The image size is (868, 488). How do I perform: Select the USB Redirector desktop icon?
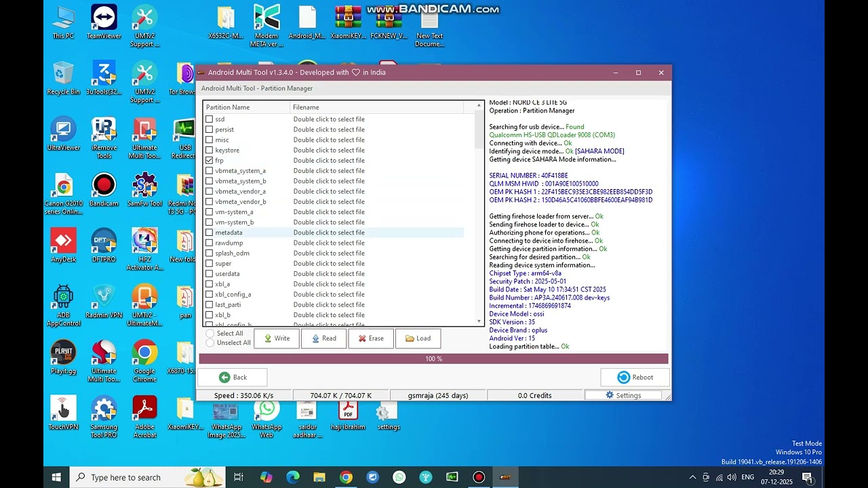pyautogui.click(x=185, y=138)
